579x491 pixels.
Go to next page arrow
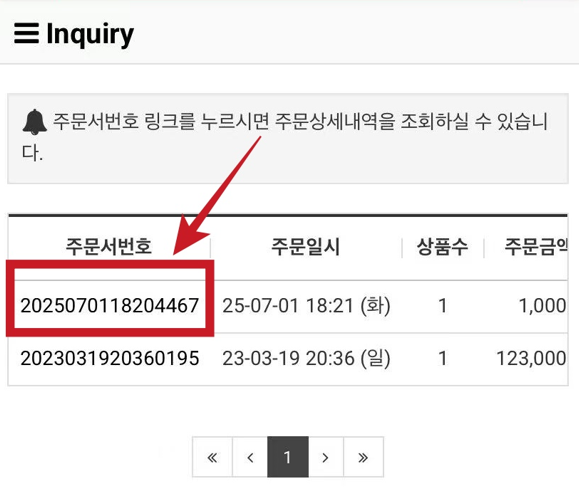pos(325,457)
